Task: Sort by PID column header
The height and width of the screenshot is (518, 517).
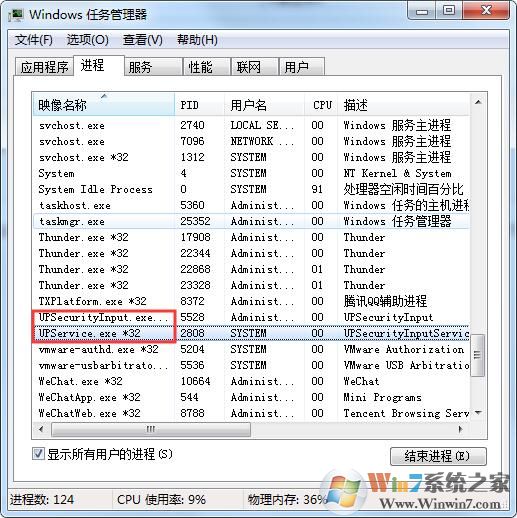Action: [x=199, y=105]
